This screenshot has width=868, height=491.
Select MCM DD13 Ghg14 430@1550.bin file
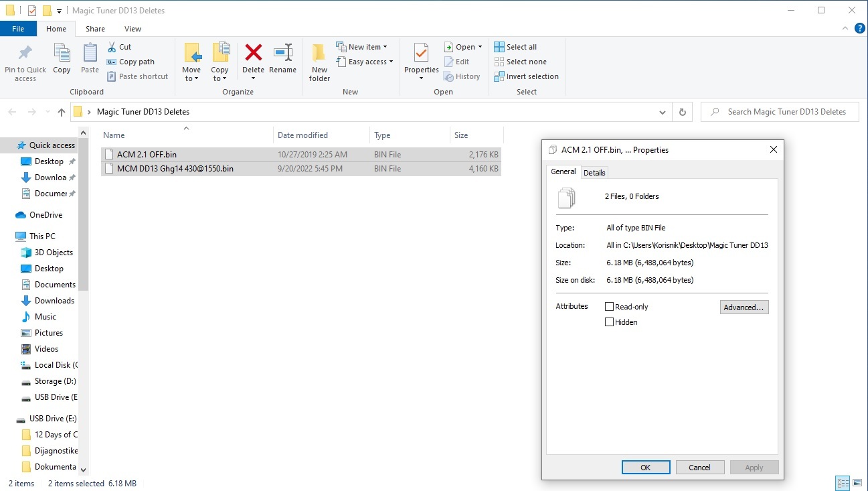pos(301,169)
